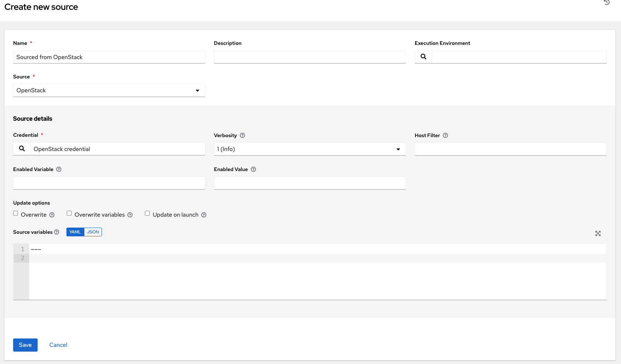
Task: Open the revision history icon top right
Action: click(x=606, y=3)
